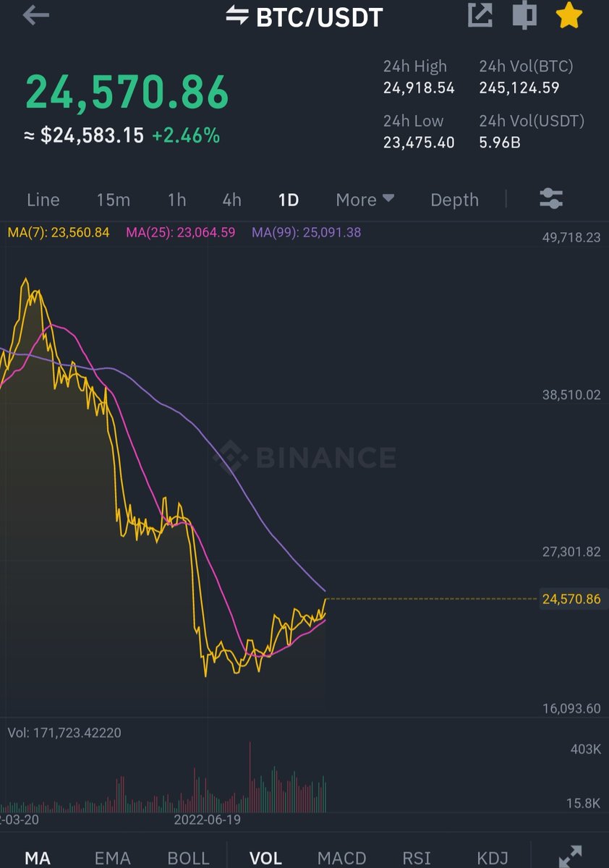Enable the MACD sub-indicator
Screen dimensions: 609x868
pos(342,858)
